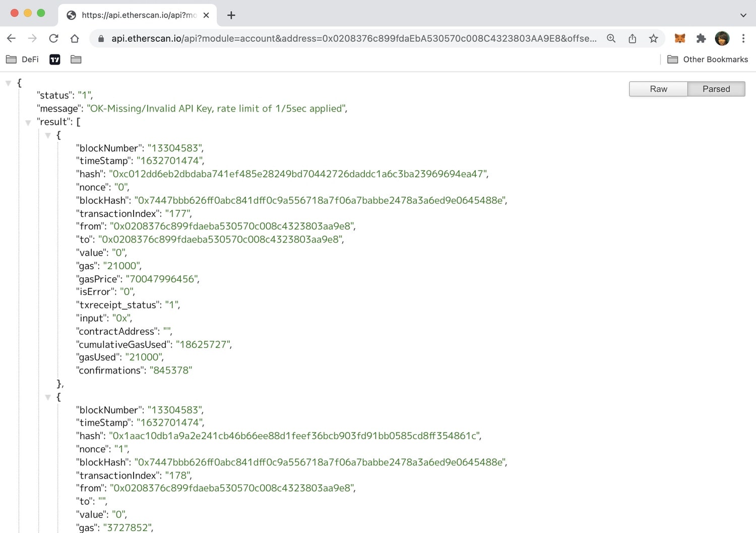Click the first "from" address value

(232, 226)
